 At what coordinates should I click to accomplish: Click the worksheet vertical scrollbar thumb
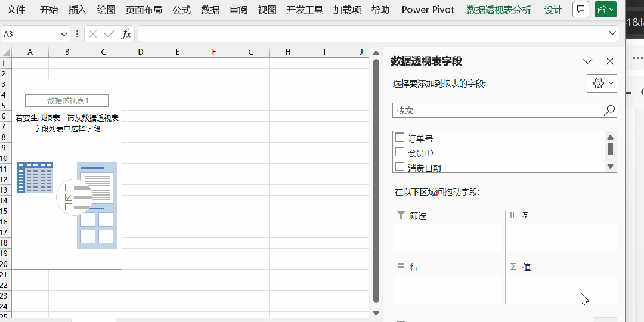(376, 181)
